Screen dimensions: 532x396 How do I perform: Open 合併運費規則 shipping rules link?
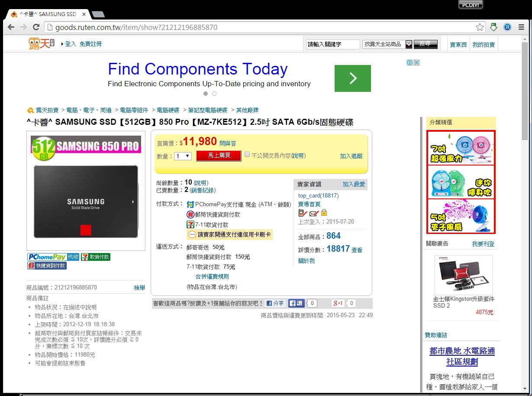pyautogui.click(x=212, y=276)
